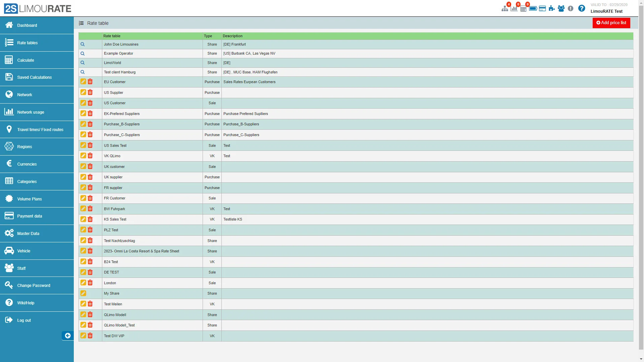Edit the My Share rate table
The width and height of the screenshot is (644, 362).
[83, 293]
